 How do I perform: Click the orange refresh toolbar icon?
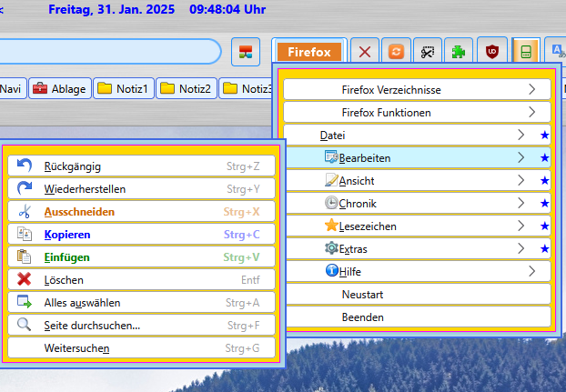pyautogui.click(x=396, y=51)
